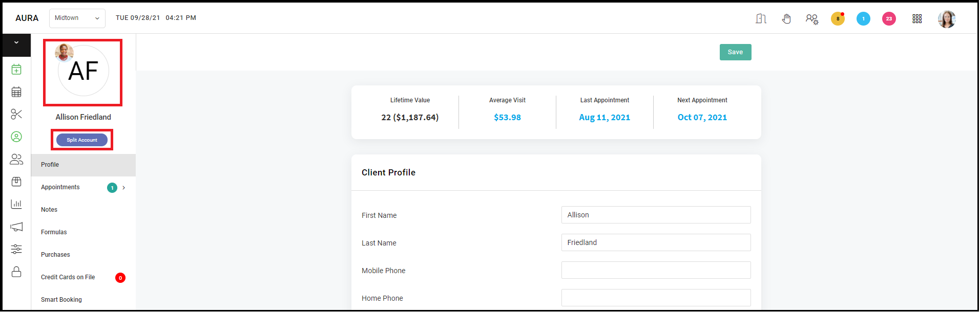Image resolution: width=980 pixels, height=312 pixels.
Task: Click the empty Home Phone field
Action: pos(656,298)
